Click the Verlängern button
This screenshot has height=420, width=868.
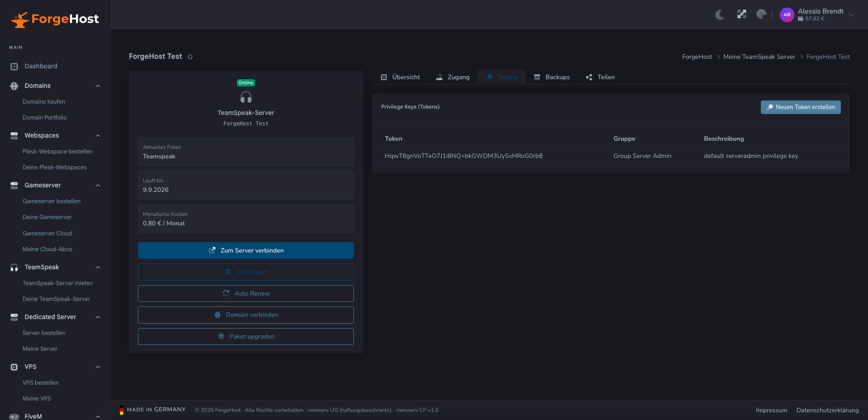click(246, 272)
